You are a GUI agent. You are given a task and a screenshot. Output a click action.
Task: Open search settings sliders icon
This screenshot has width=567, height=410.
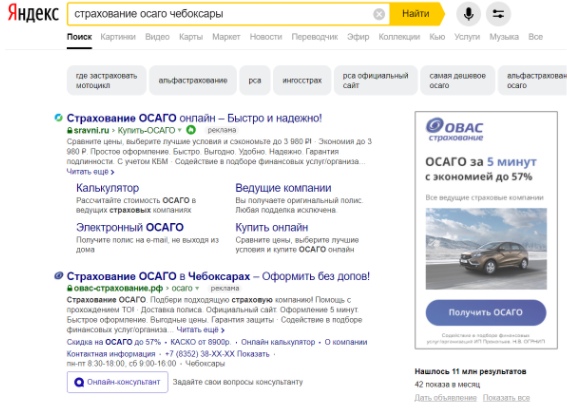pos(498,14)
